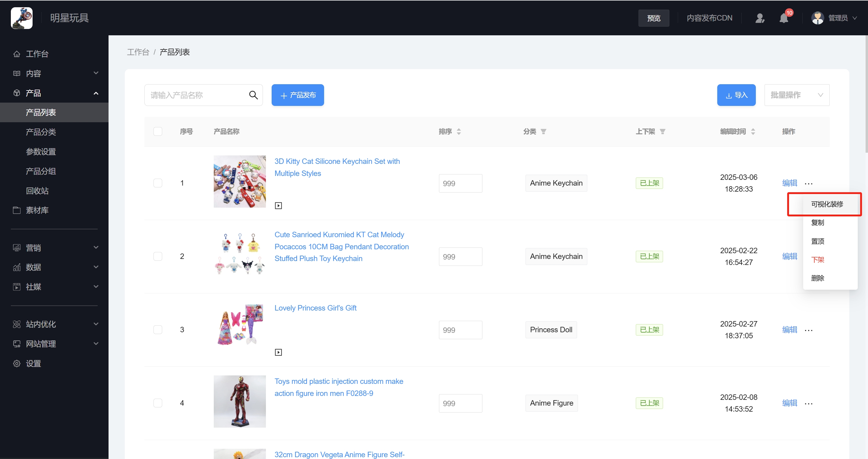Viewport: 868px width, 459px height.
Task: Open more options for Lovely Princess row
Action: (x=808, y=330)
